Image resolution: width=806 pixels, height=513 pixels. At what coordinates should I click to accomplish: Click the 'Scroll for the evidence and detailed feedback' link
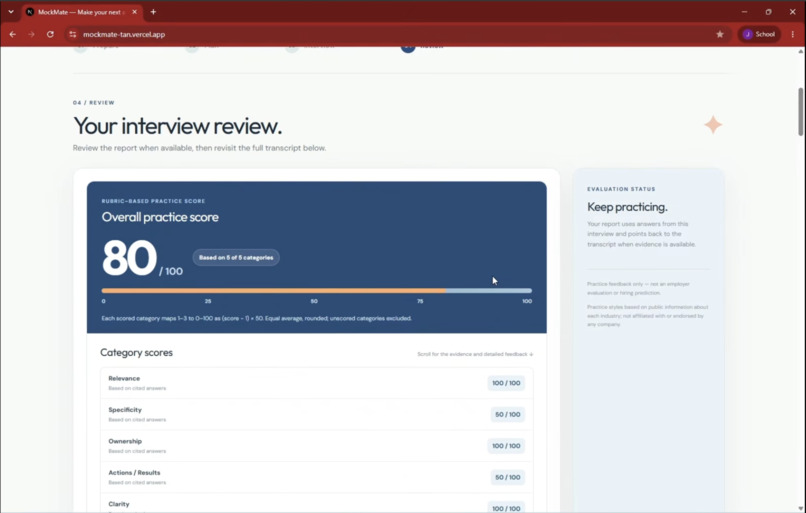(x=475, y=354)
